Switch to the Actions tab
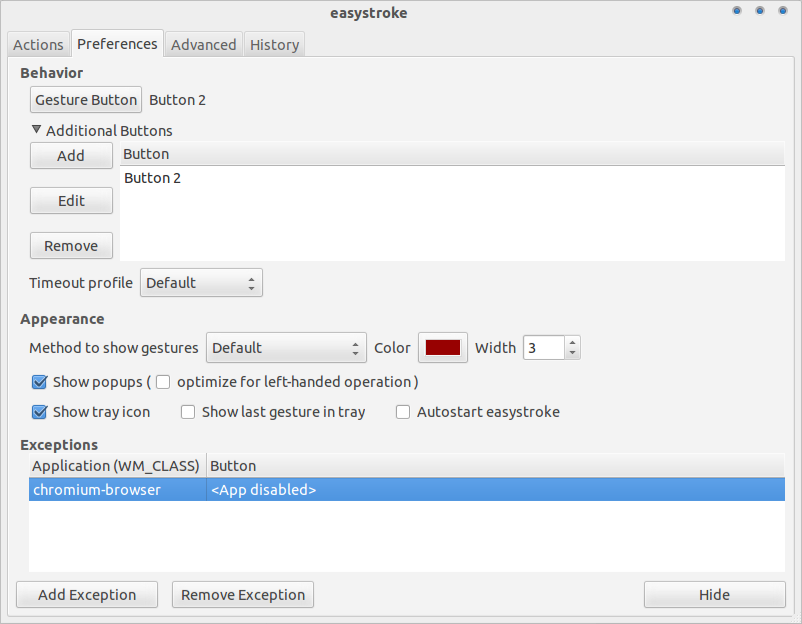The height and width of the screenshot is (624, 802). tap(38, 44)
